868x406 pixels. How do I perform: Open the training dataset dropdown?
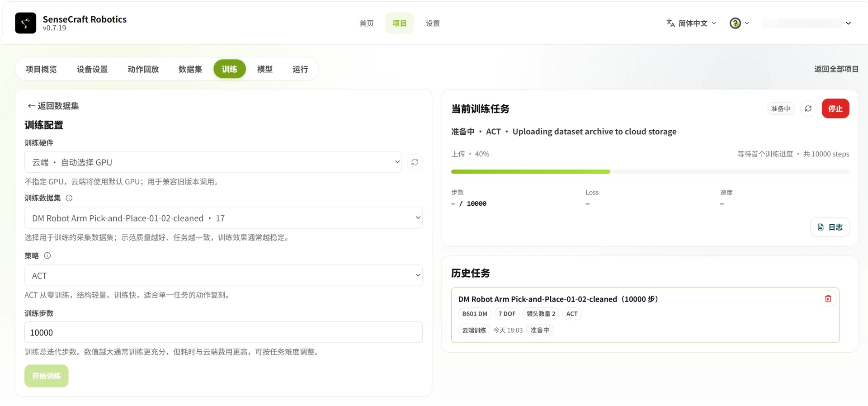click(x=223, y=218)
